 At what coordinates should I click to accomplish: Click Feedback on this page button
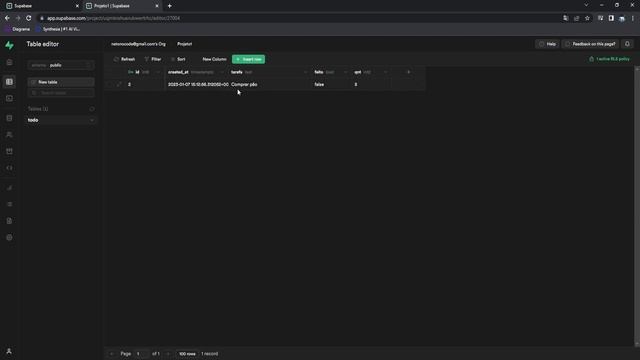click(590, 44)
